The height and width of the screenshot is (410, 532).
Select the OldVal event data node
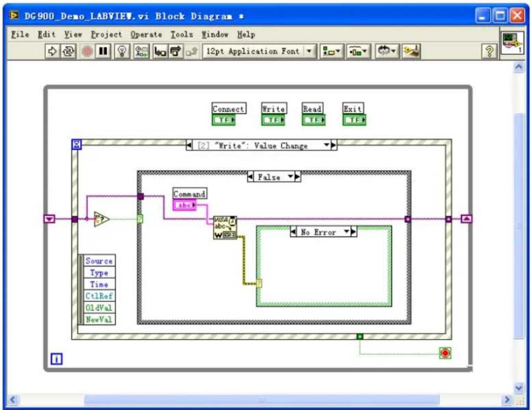point(99,307)
